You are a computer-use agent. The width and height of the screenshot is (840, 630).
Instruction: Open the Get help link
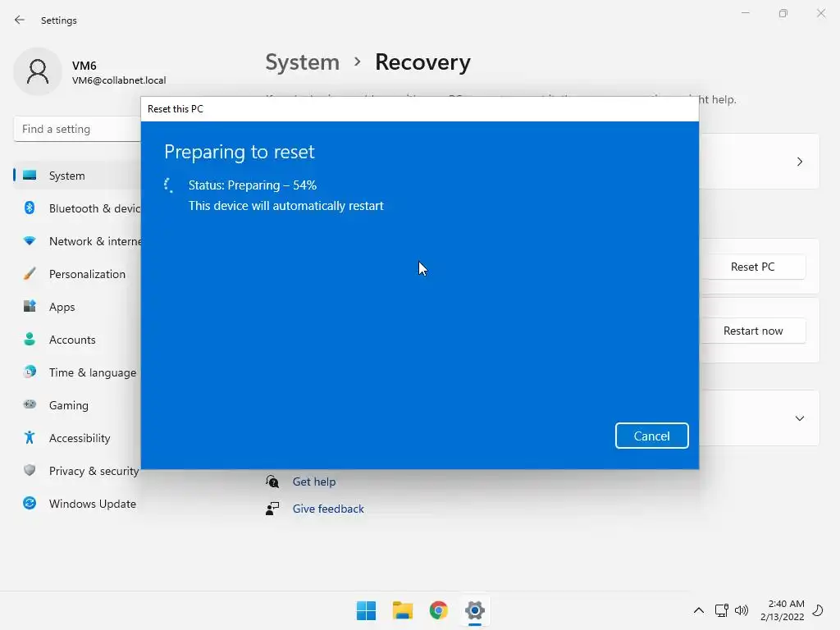click(x=314, y=482)
